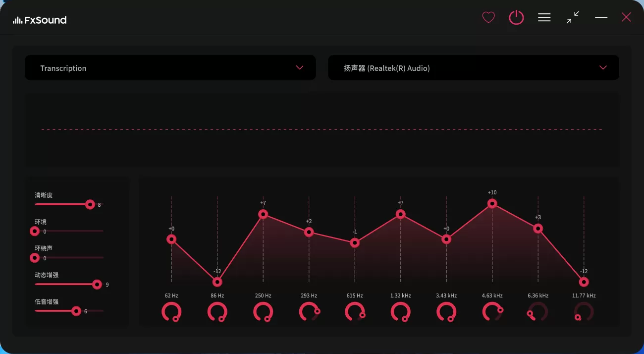The image size is (644, 354).
Task: Click the 1.32 kHz frequency knob
Action: [400, 312]
